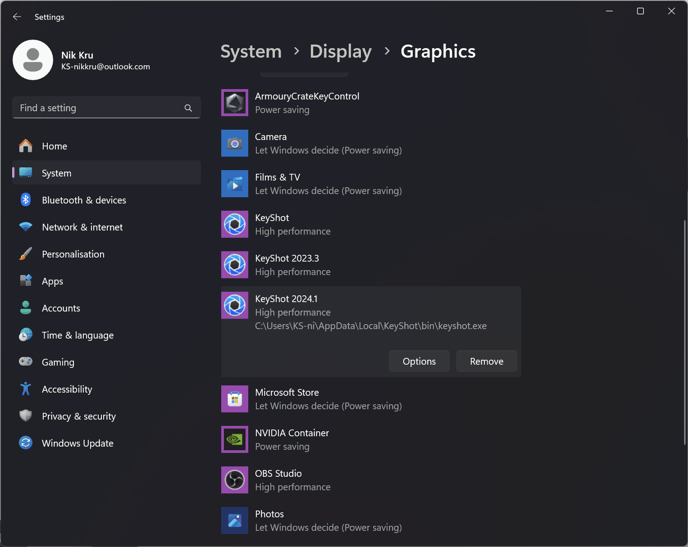Click the KS-nikkru@outlook.com email text
The width and height of the screenshot is (688, 547).
click(x=105, y=67)
